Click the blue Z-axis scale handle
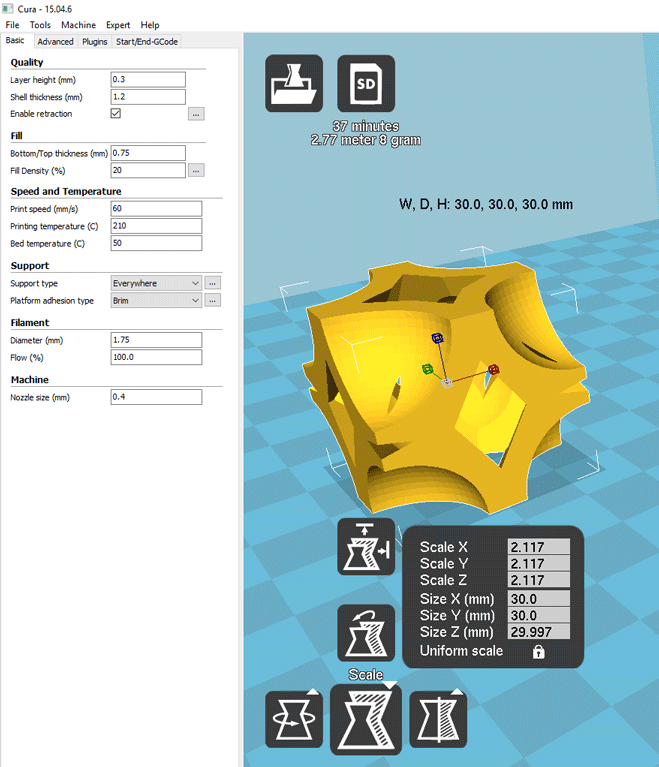The image size is (659, 767). click(437, 338)
